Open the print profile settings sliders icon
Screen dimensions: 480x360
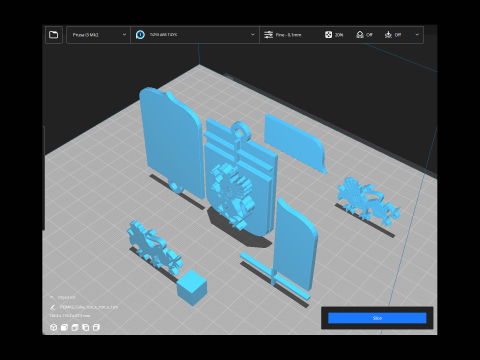tap(268, 35)
